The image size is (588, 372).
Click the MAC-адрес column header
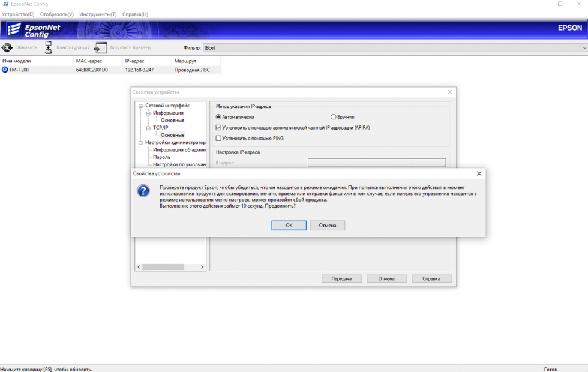pos(98,61)
